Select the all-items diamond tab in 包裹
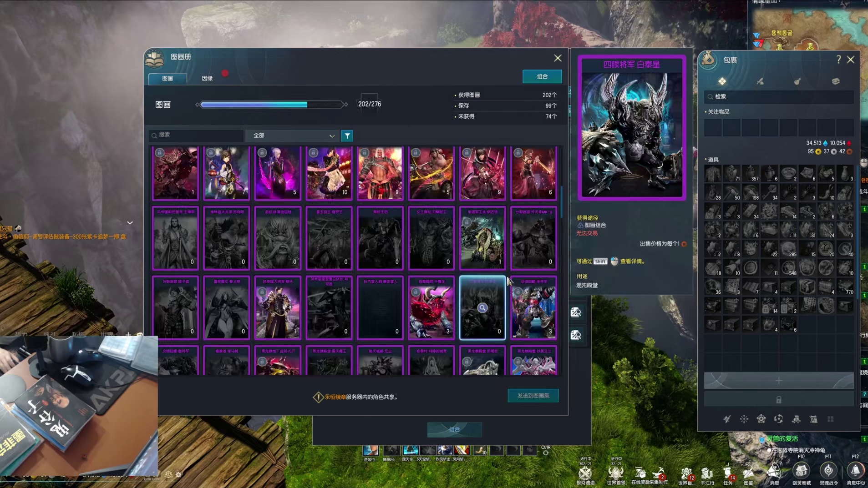This screenshot has height=488, width=868. coord(722,81)
